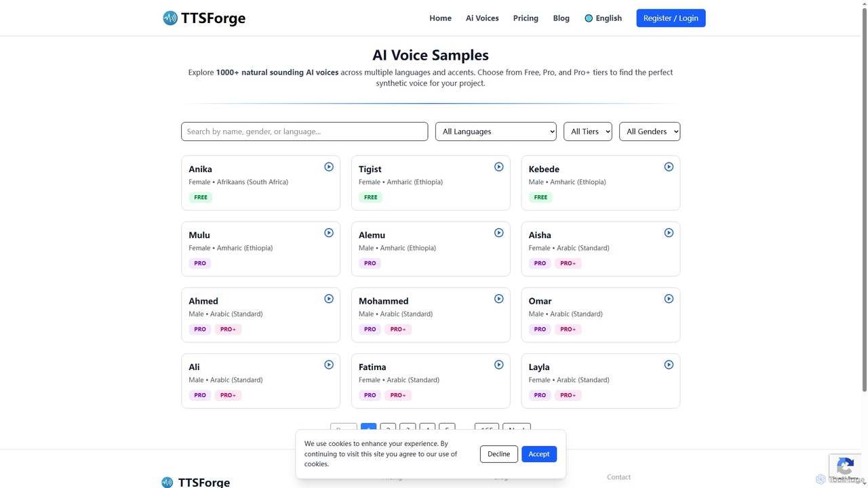The image size is (868, 488).
Task: Click the PRO+ badge on Fatima card
Action: coord(398,395)
